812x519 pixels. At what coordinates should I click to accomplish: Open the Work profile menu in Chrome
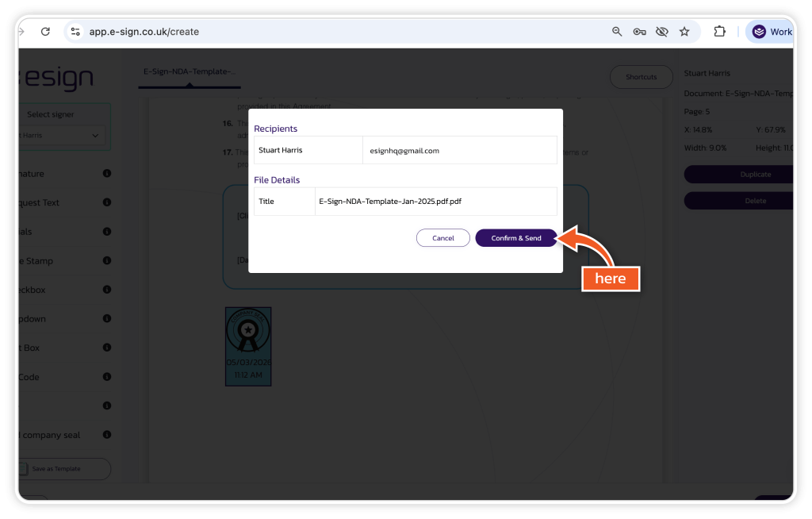(771, 32)
